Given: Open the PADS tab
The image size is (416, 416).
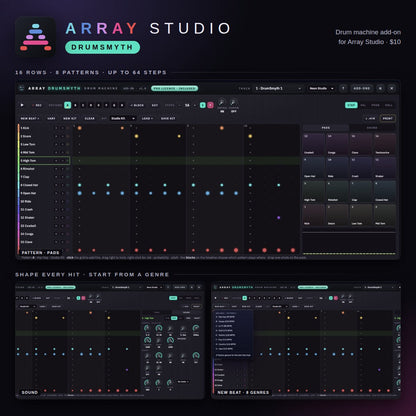Looking at the screenshot, I should pos(326,128).
